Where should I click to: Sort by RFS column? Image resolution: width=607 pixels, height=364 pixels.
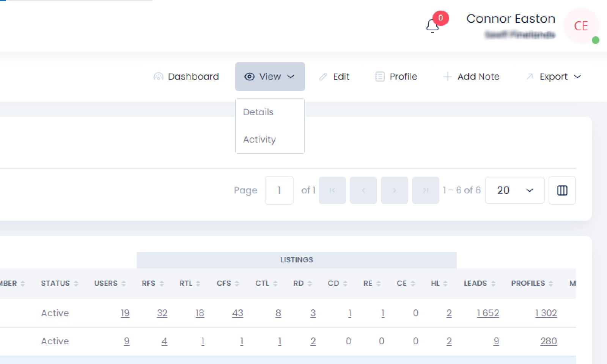[153, 284]
